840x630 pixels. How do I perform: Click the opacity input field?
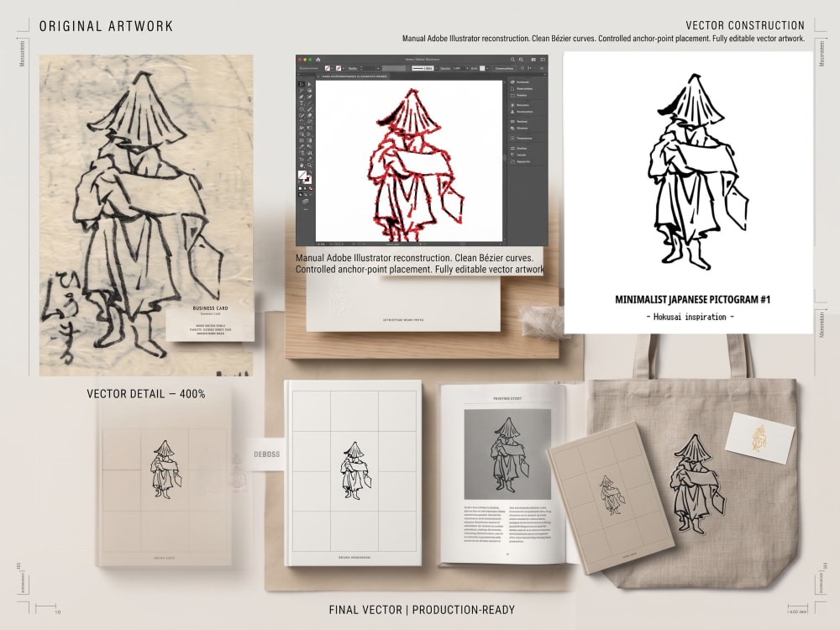[458, 69]
